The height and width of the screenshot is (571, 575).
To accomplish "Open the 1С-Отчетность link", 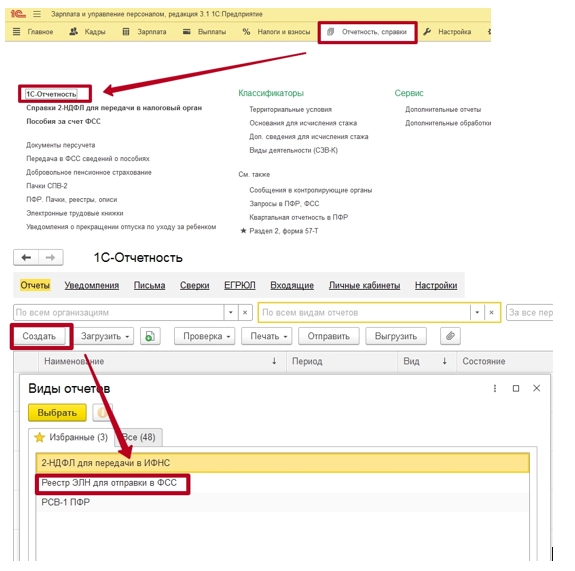I will [x=51, y=94].
